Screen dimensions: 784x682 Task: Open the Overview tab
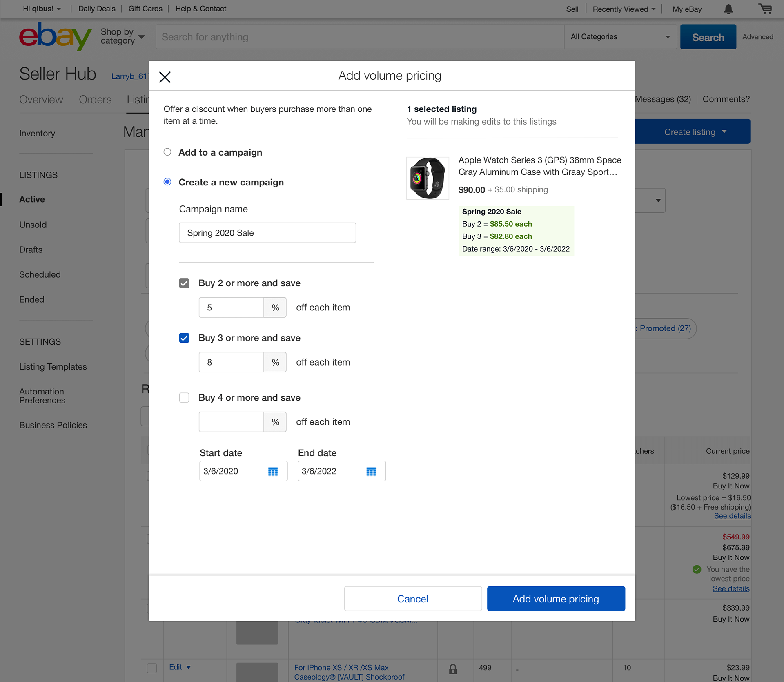point(41,100)
